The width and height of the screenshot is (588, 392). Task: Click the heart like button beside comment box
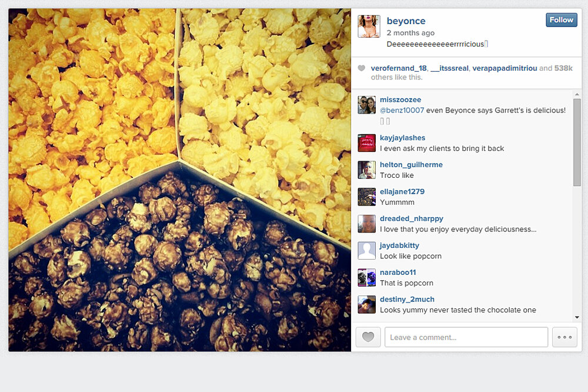point(368,337)
